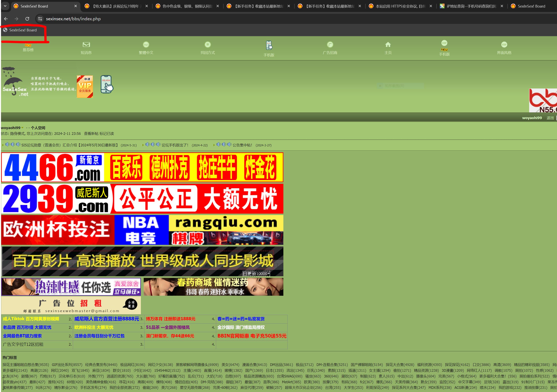
Task: Click the 热辣性感 任你选 banner
Action: click(71, 287)
